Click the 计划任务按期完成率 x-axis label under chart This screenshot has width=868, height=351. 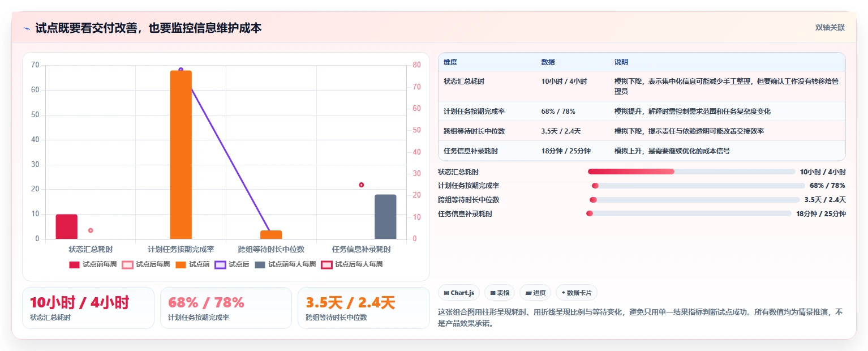tap(181, 249)
